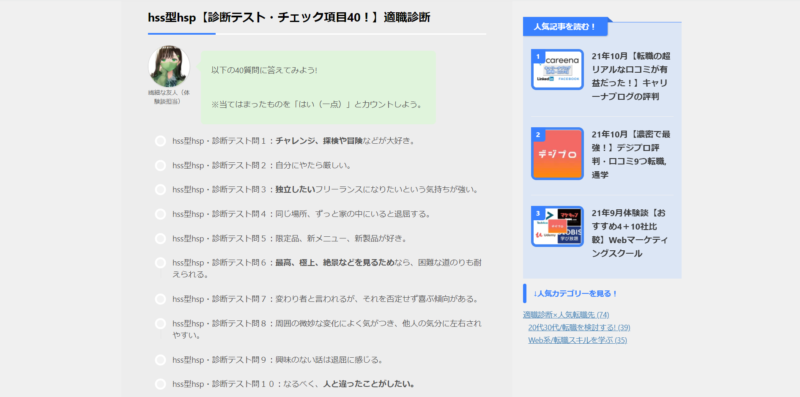Open article link デジプロ評判・口コミ9つ
800x397 pixels.
tap(631, 155)
